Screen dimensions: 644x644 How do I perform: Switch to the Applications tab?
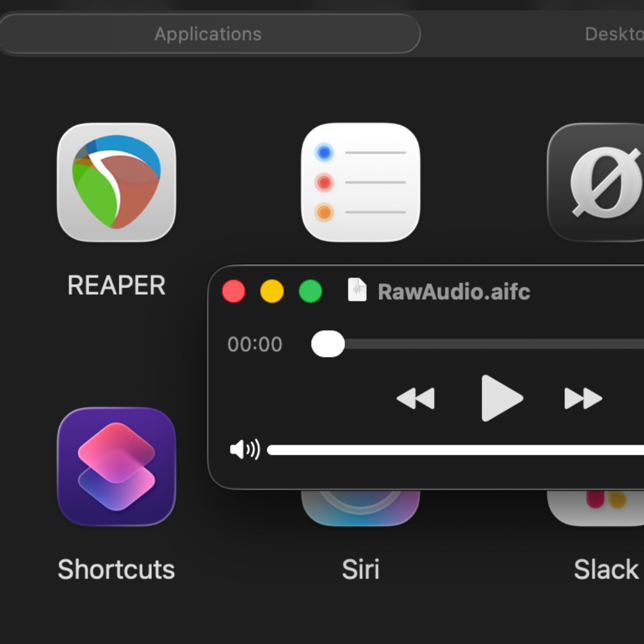pyautogui.click(x=209, y=33)
